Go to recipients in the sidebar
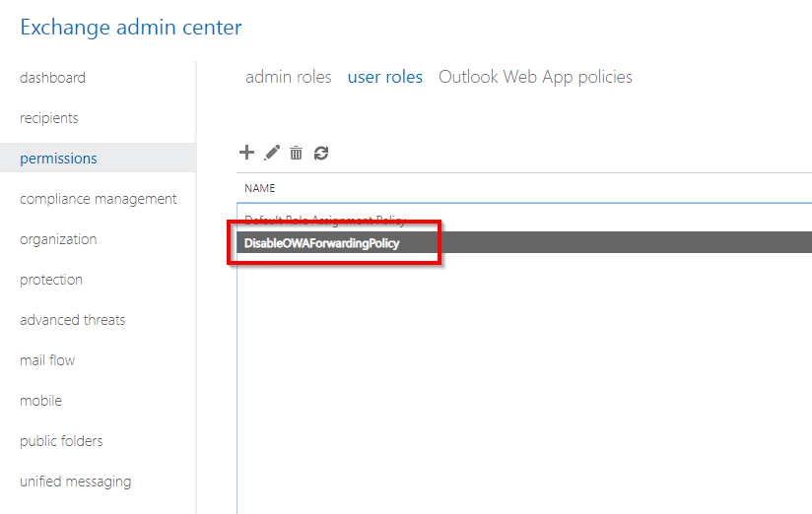Screen dimensions: 812x514 click(48, 118)
